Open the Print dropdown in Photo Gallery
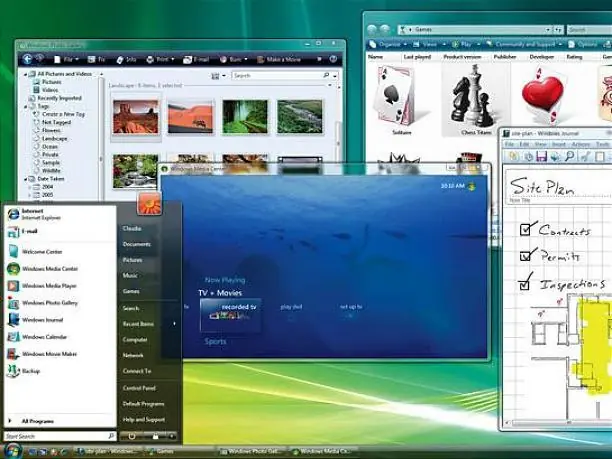This screenshot has width=612, height=459. [x=160, y=59]
